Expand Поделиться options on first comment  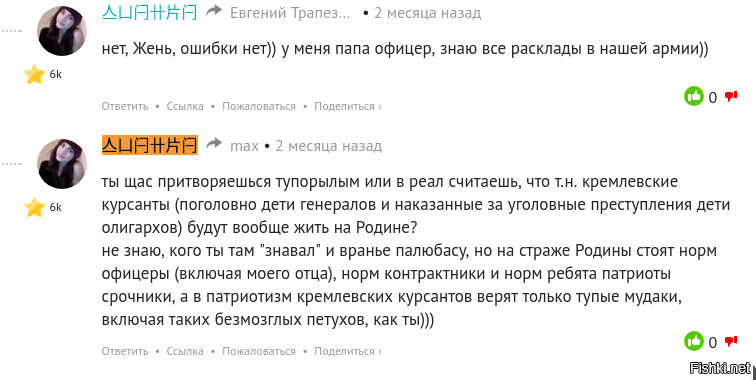[348, 106]
